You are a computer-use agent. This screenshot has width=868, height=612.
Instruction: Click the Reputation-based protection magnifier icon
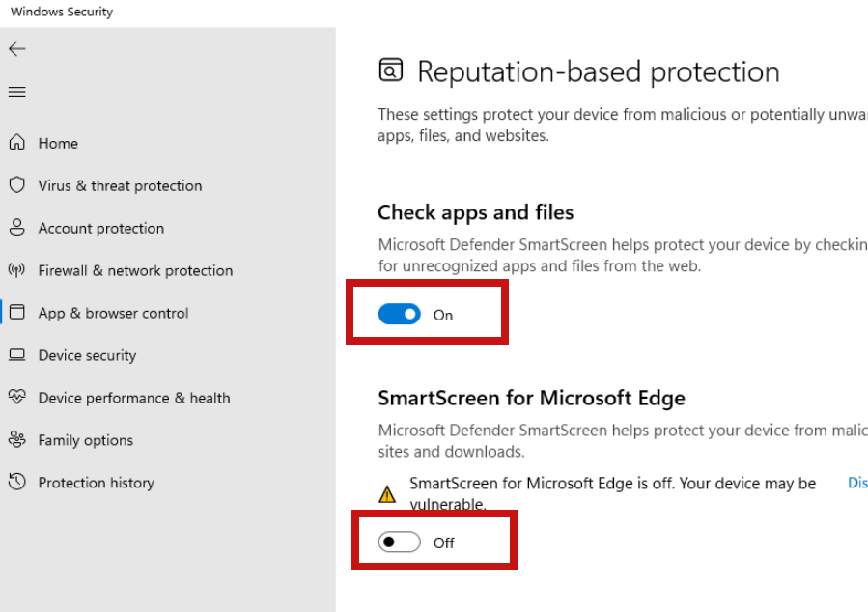pyautogui.click(x=390, y=69)
